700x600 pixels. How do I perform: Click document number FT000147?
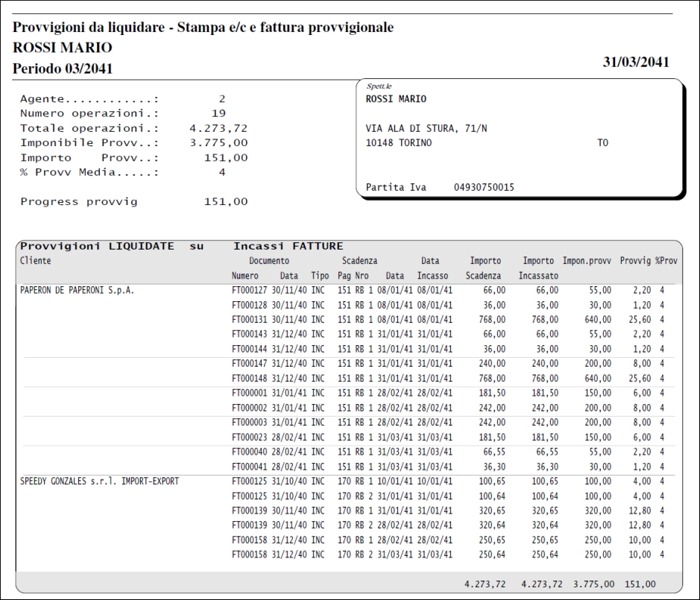coord(249,364)
